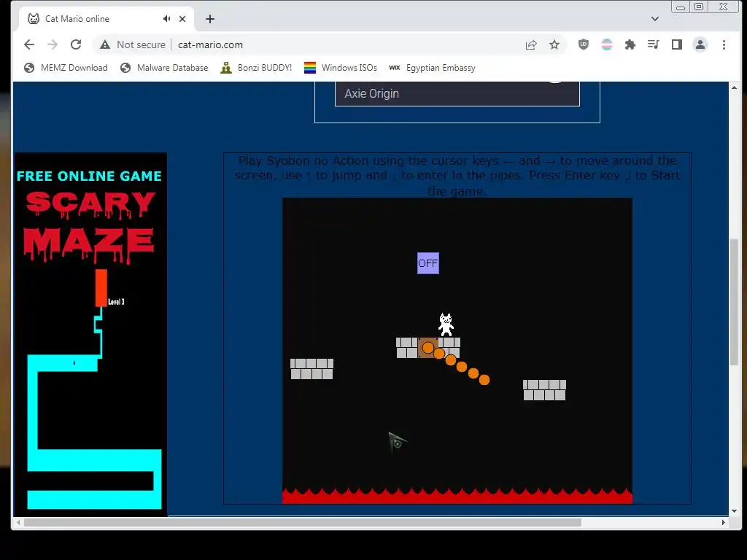This screenshot has height=560, width=747.
Task: Share this page using share icon
Action: [x=531, y=44]
